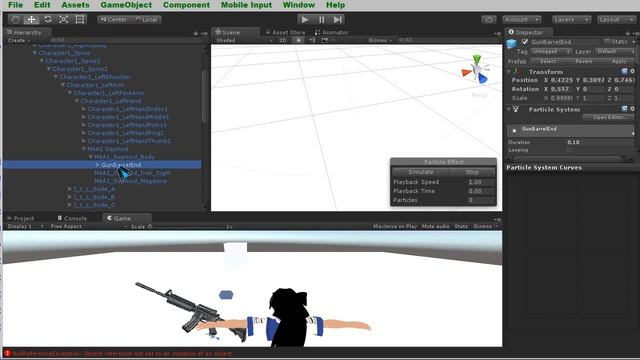Screen dimensions: 640x360
Task: Toggle Stats in Game view
Action: (461, 226)
